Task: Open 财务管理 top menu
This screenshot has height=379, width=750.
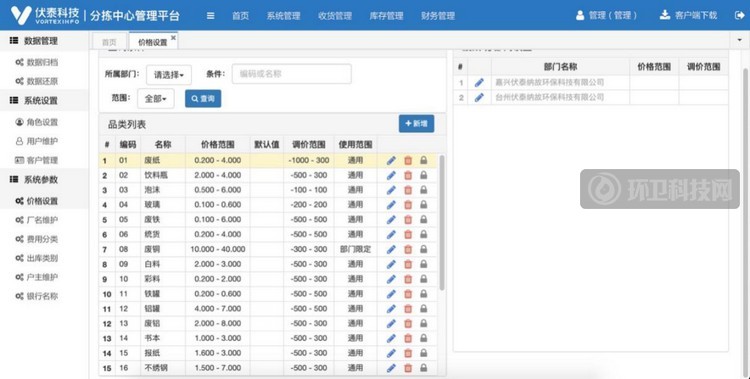Action: coord(438,16)
